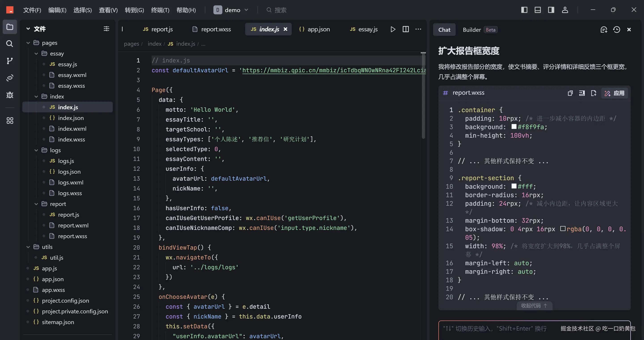644x340 pixels.
Task: Open the Debug bug icon in sidebar
Action: 9,95
